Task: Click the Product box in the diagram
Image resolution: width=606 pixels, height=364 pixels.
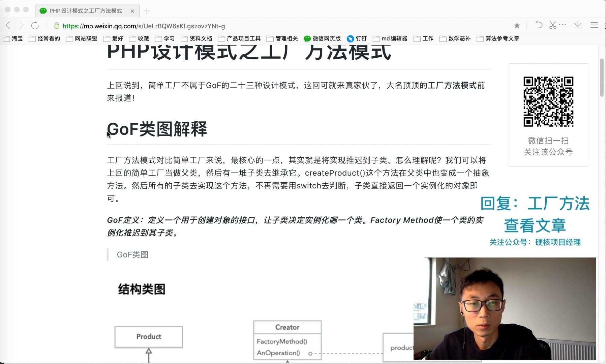Action: pos(149,336)
